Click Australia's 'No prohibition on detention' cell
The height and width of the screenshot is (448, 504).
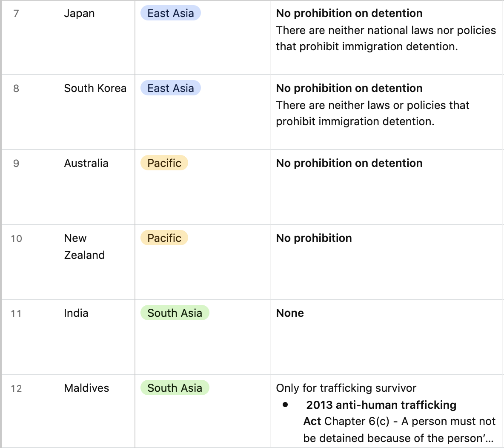click(387, 187)
